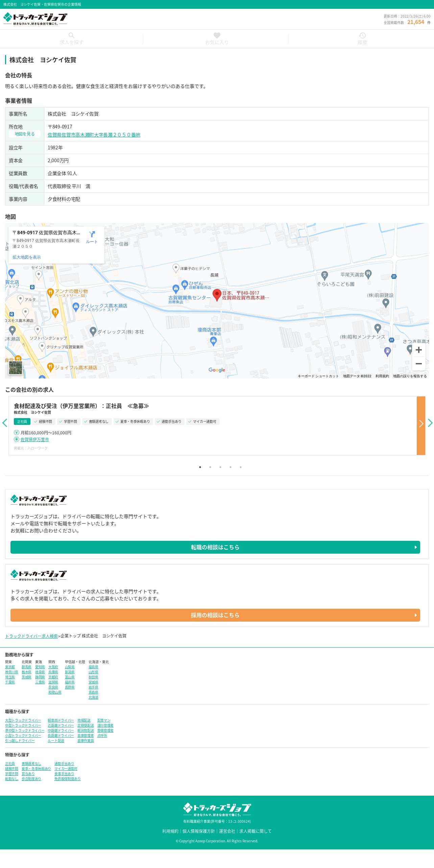The image size is (434, 868).
Task: Open the 北海道 area link
Action: coord(93,697)
